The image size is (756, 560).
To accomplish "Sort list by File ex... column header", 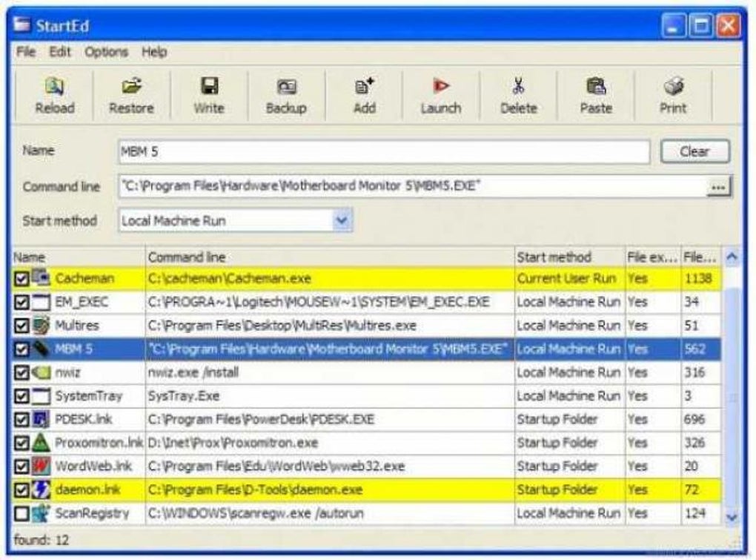I will (652, 257).
